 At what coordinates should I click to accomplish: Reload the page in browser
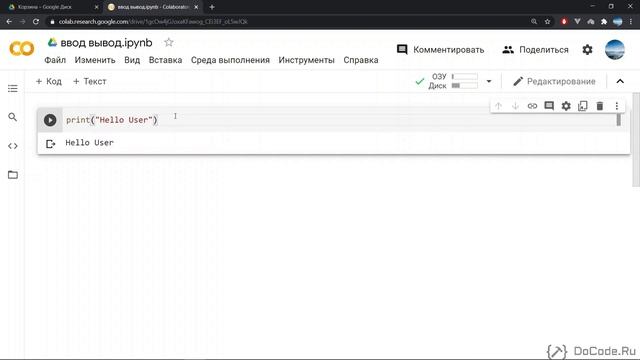click(x=36, y=22)
